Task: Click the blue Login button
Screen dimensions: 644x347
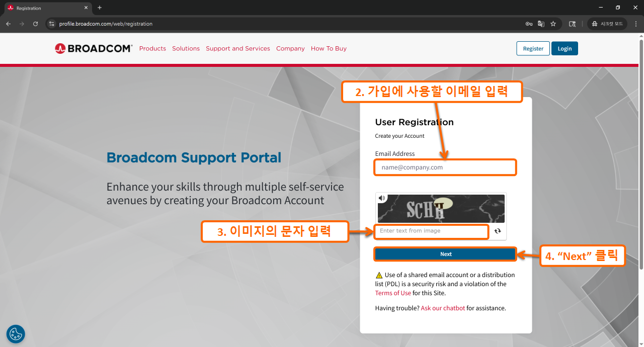Action: 564,48
